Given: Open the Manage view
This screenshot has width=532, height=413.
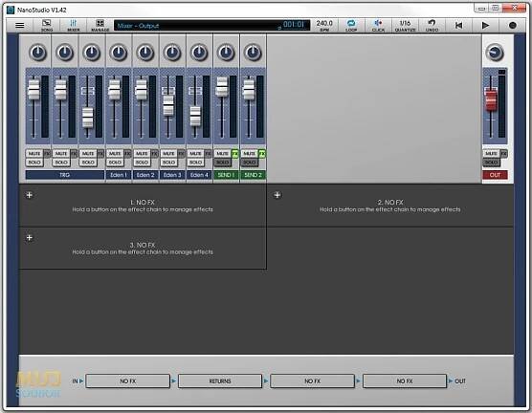Looking at the screenshot, I should coord(100,25).
